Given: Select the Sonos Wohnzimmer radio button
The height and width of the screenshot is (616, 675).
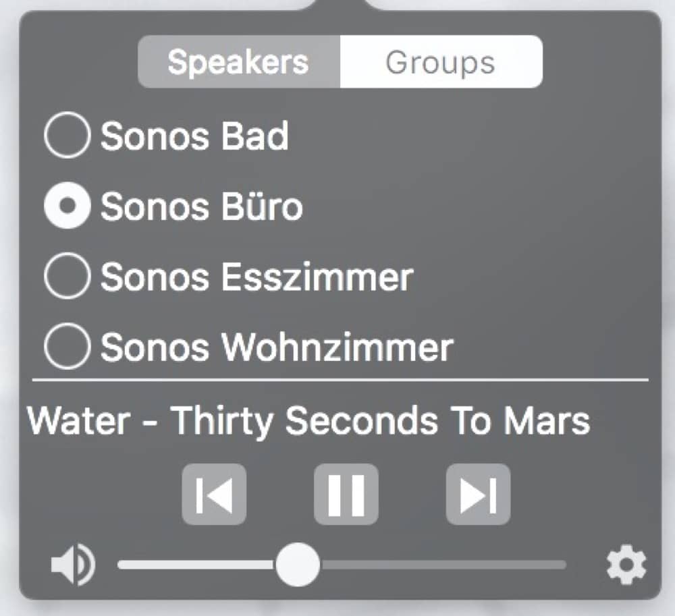Looking at the screenshot, I should (x=67, y=346).
